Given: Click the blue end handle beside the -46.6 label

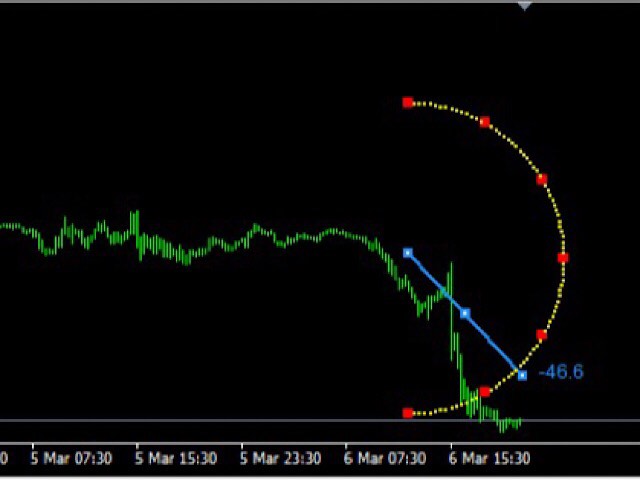Looking at the screenshot, I should tap(522, 375).
